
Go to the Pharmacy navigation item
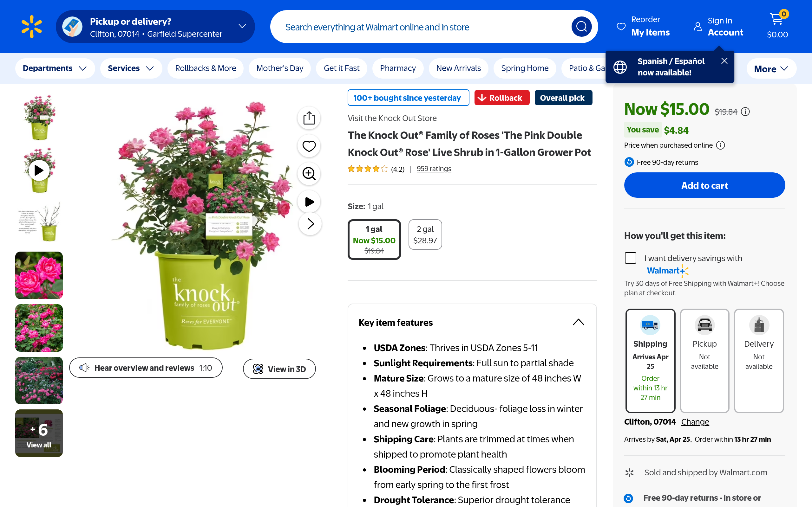click(x=398, y=68)
